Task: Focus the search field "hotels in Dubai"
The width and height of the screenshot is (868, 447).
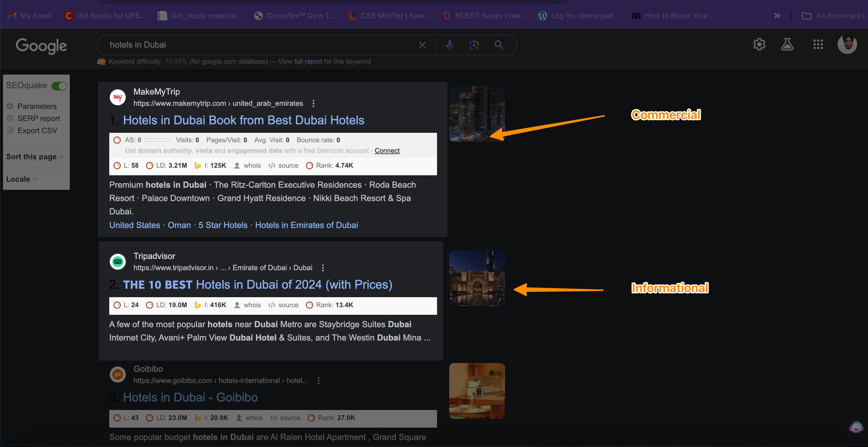Action: coord(259,45)
